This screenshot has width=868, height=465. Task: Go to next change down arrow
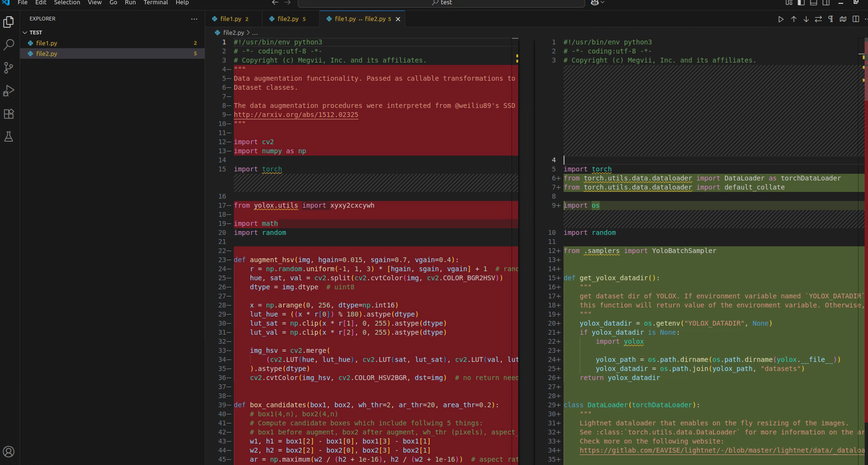point(806,19)
